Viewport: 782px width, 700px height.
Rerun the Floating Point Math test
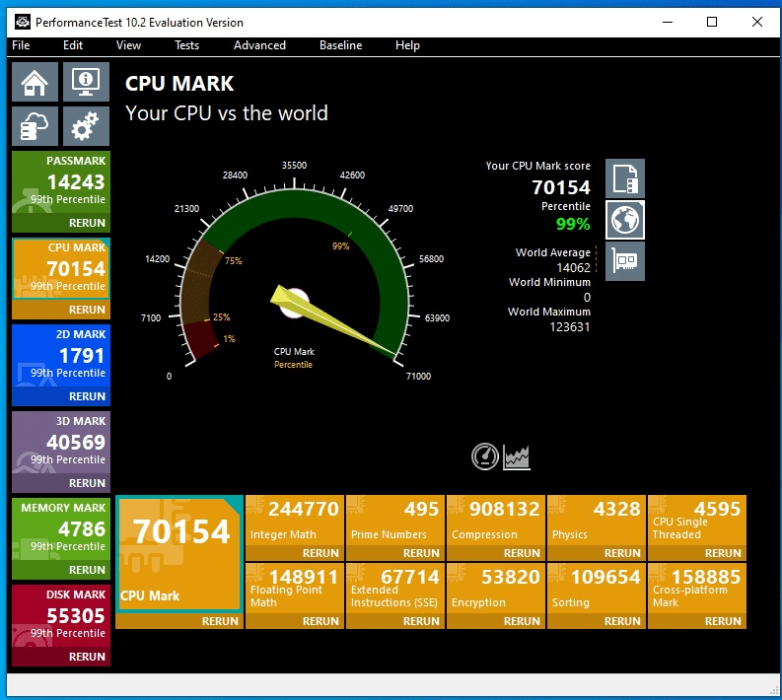(x=295, y=621)
